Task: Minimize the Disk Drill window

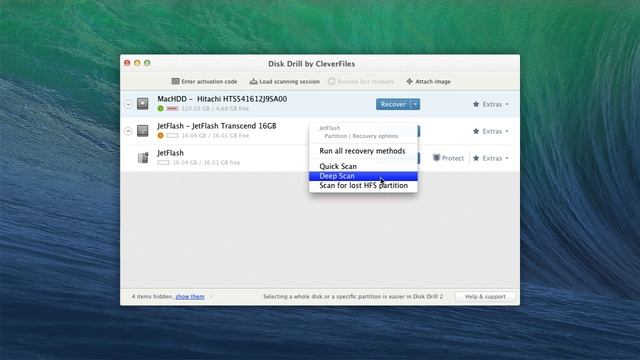Action: click(x=137, y=63)
